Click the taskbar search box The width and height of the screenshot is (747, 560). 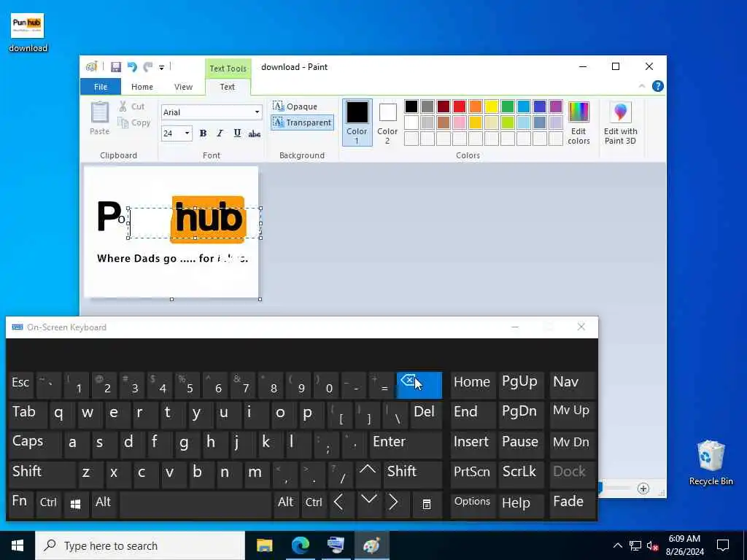click(x=140, y=545)
